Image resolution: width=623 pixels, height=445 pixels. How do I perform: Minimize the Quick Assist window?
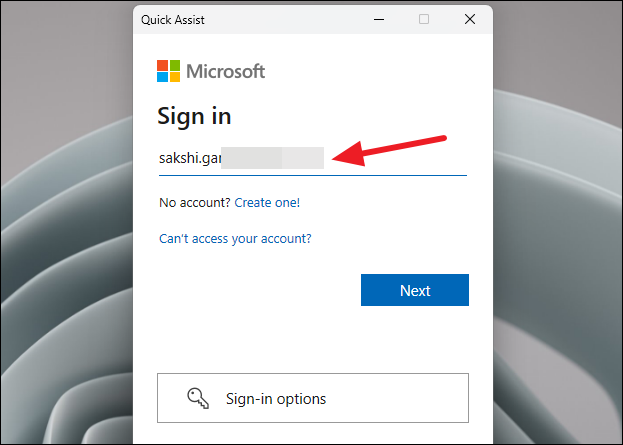pos(379,19)
